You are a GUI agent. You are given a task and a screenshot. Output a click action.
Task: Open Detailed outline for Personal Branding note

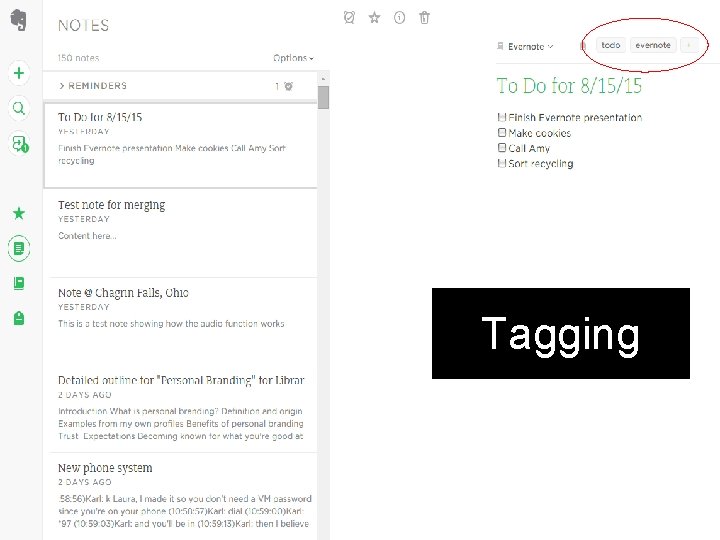[x=183, y=408]
